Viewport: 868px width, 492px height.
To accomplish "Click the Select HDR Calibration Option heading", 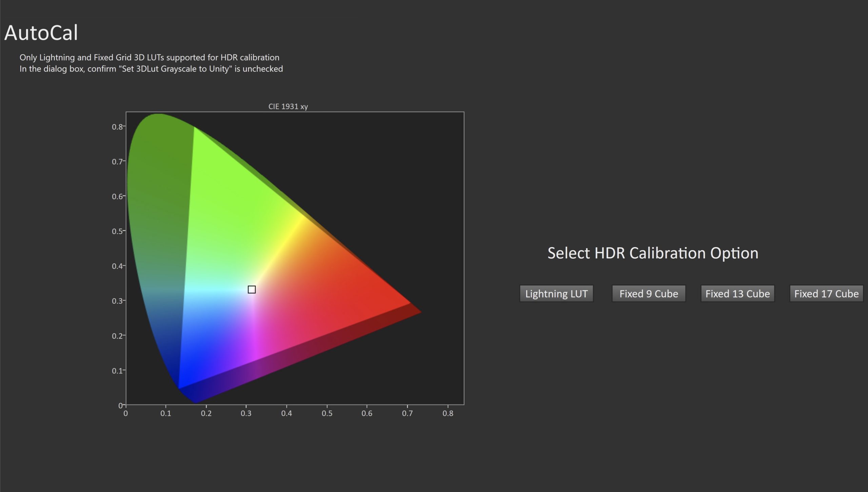I will (x=653, y=253).
